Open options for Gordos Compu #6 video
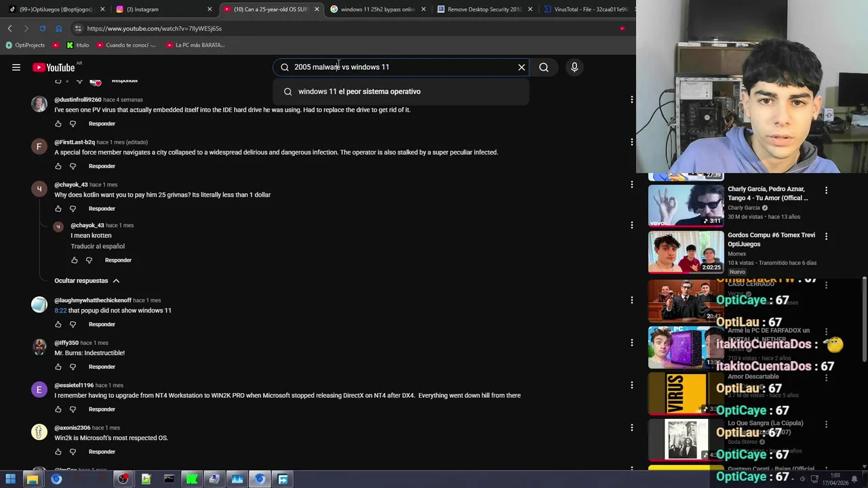868x488 pixels. pos(826,237)
